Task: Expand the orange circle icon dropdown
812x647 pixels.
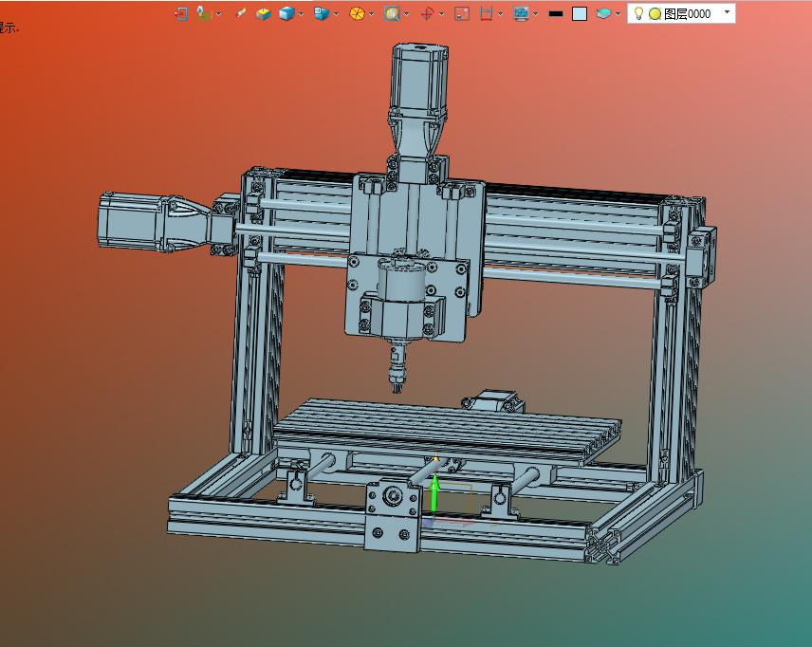Action: tap(371, 14)
